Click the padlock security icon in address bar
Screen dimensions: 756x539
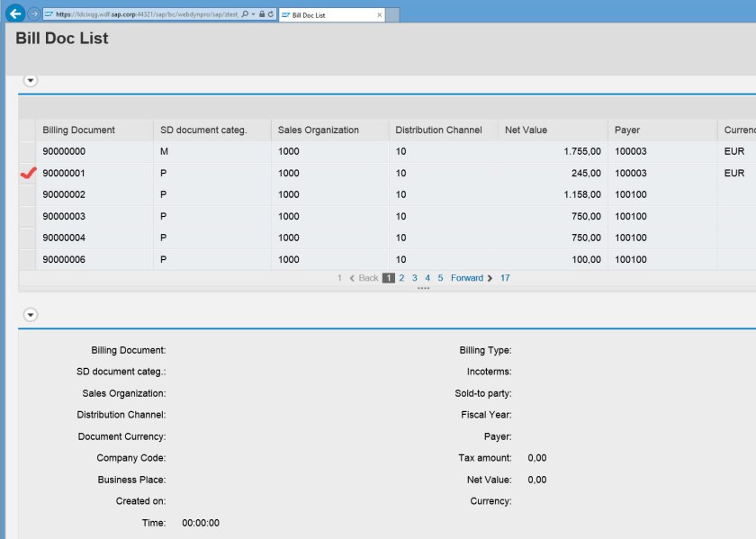[261, 15]
